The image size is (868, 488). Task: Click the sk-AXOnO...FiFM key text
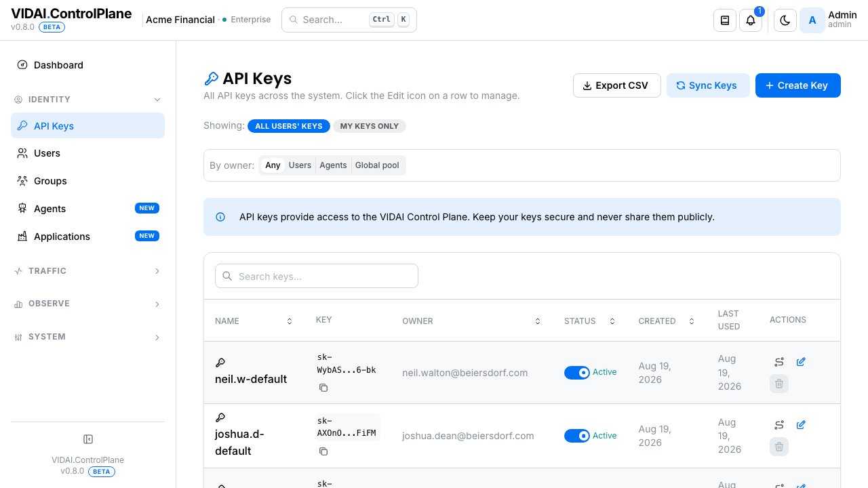click(347, 426)
